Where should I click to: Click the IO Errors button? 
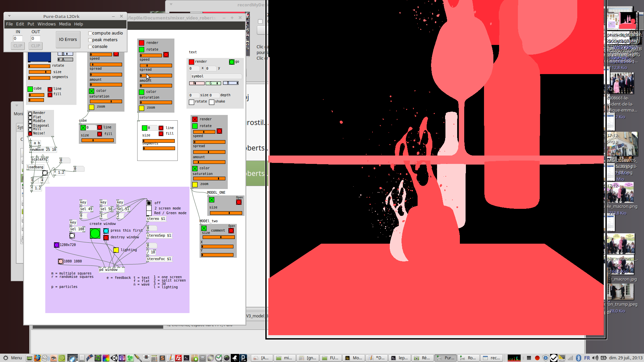68,40
